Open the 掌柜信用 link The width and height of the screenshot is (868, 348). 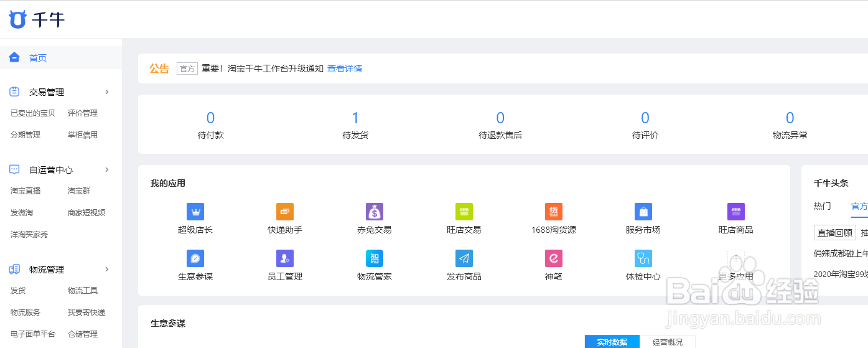coord(83,135)
